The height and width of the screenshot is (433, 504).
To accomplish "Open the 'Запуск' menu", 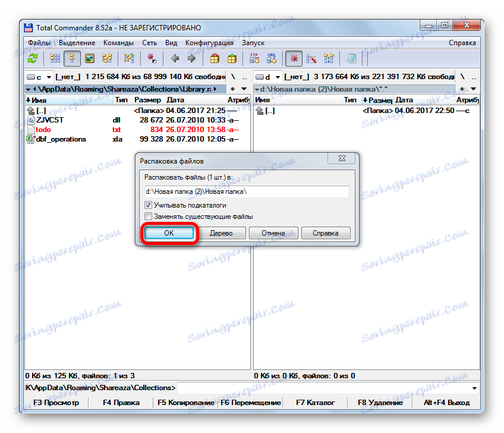I will pyautogui.click(x=253, y=43).
